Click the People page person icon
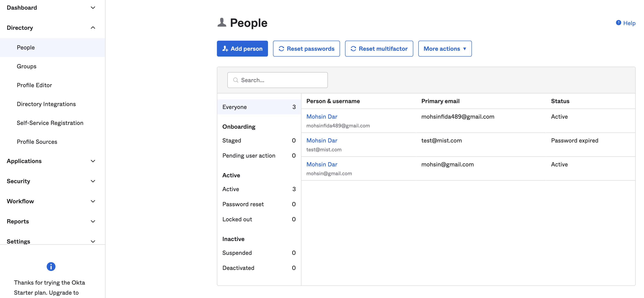 [x=222, y=22]
